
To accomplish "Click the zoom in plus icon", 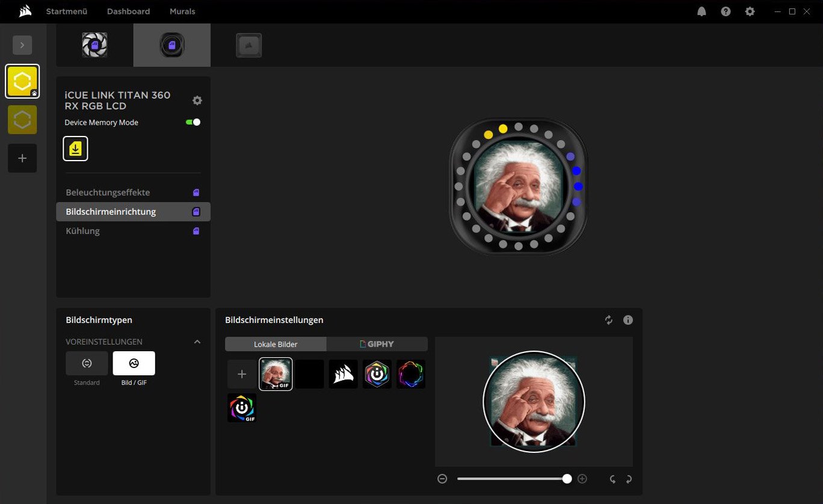I will (x=582, y=479).
